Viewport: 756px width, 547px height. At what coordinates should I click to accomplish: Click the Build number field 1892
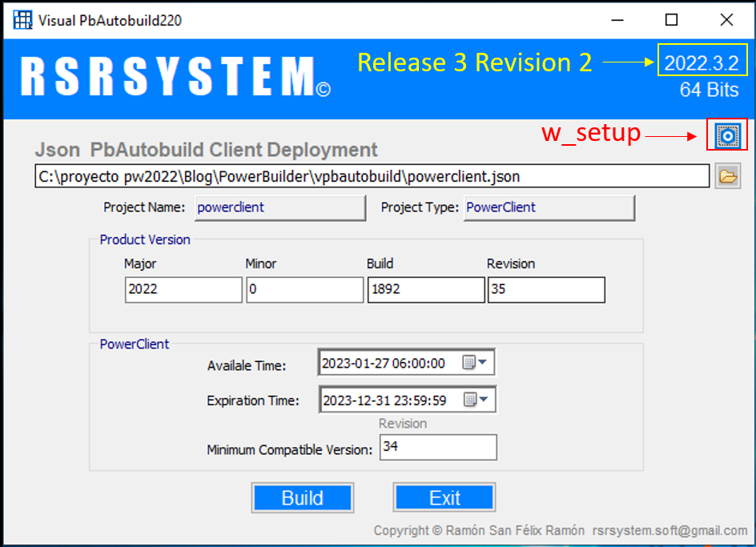point(426,289)
